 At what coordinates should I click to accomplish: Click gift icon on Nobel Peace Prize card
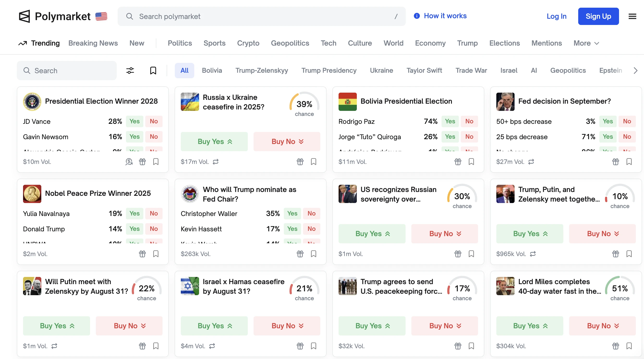tap(142, 254)
